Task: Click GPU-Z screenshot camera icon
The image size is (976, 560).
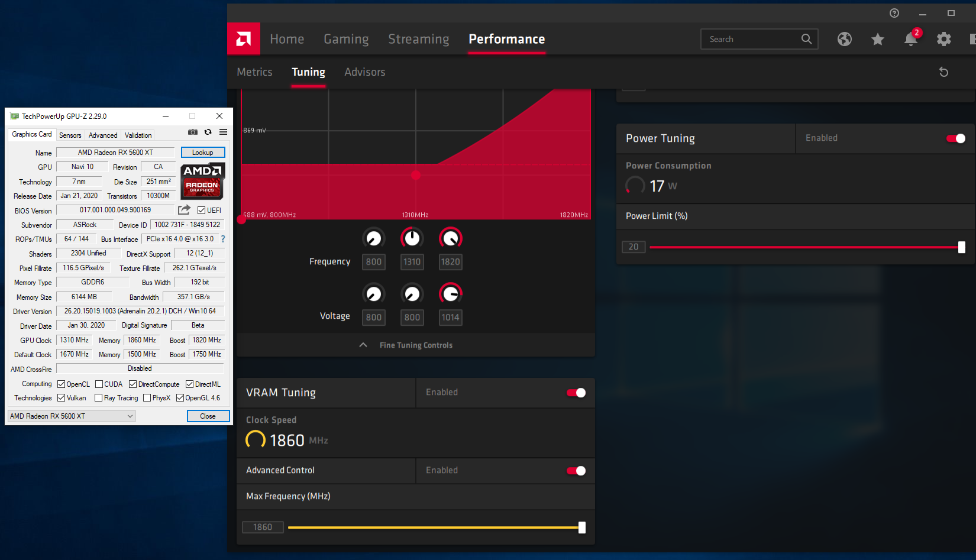Action: (x=193, y=132)
